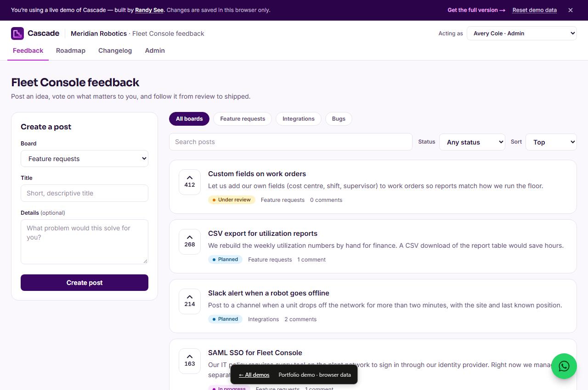The height and width of the screenshot is (390, 588).
Task: Open the Randy See link in the banner
Action: [149, 10]
